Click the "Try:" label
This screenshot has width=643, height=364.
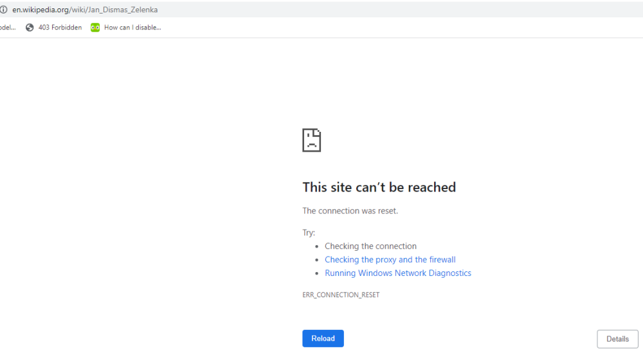click(309, 233)
